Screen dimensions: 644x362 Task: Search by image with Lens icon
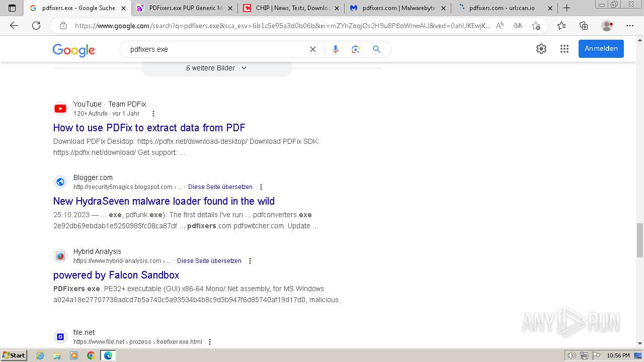click(356, 49)
